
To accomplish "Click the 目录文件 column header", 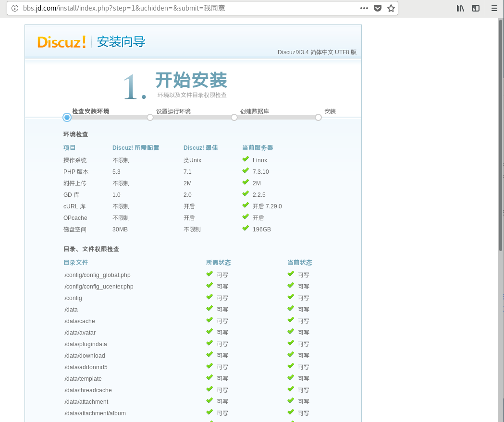I will click(75, 263).
